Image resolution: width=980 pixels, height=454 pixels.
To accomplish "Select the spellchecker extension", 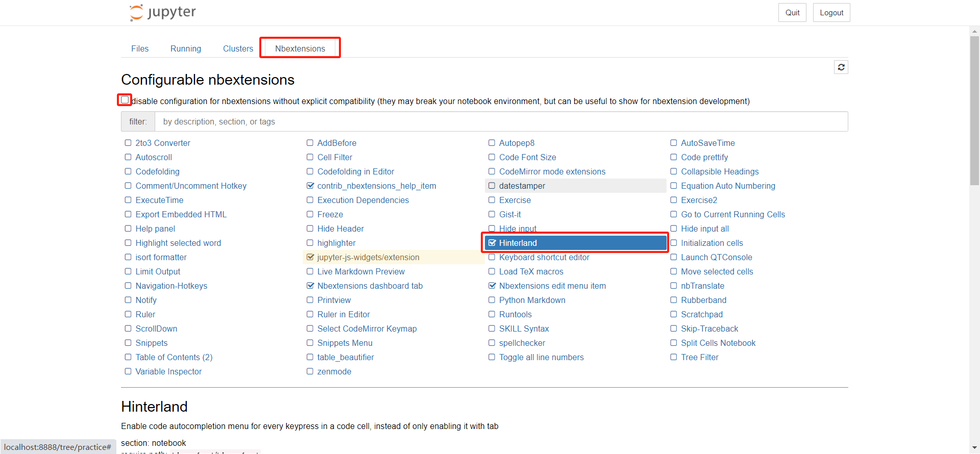I will click(522, 343).
